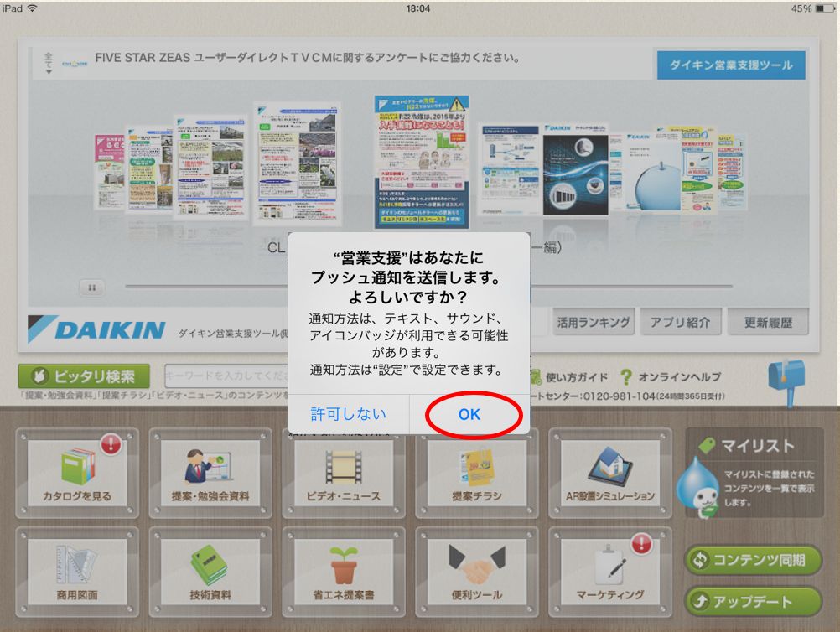Click the red alert badge on カタログを見る
840x632 pixels.
(x=111, y=444)
